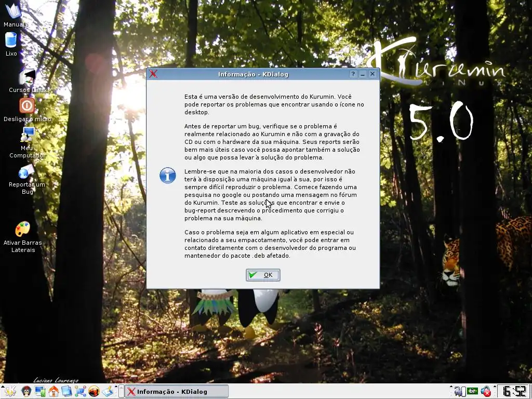Image resolution: width=532 pixels, height=399 pixels.
Task: Click the help question mark titlebar button
Action: [353, 74]
